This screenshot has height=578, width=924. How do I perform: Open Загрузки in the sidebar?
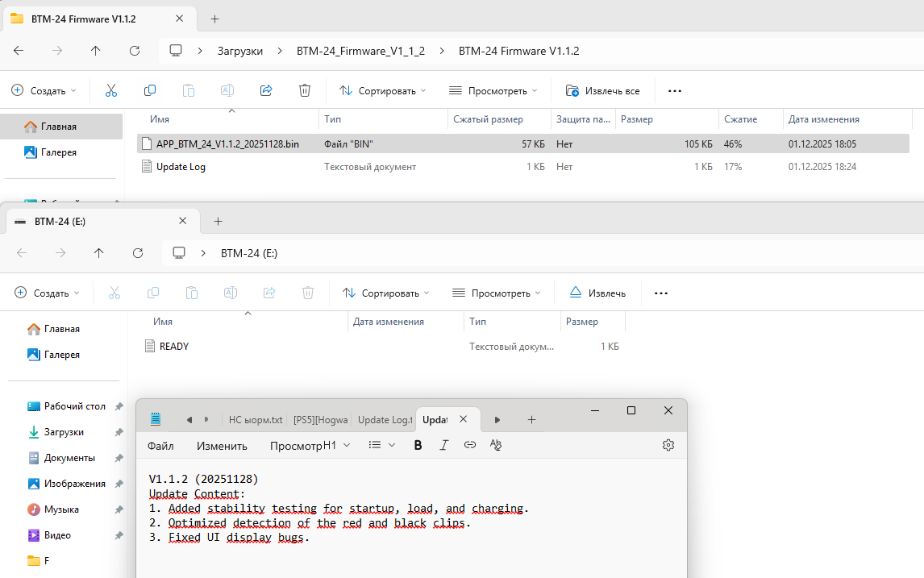point(64,432)
